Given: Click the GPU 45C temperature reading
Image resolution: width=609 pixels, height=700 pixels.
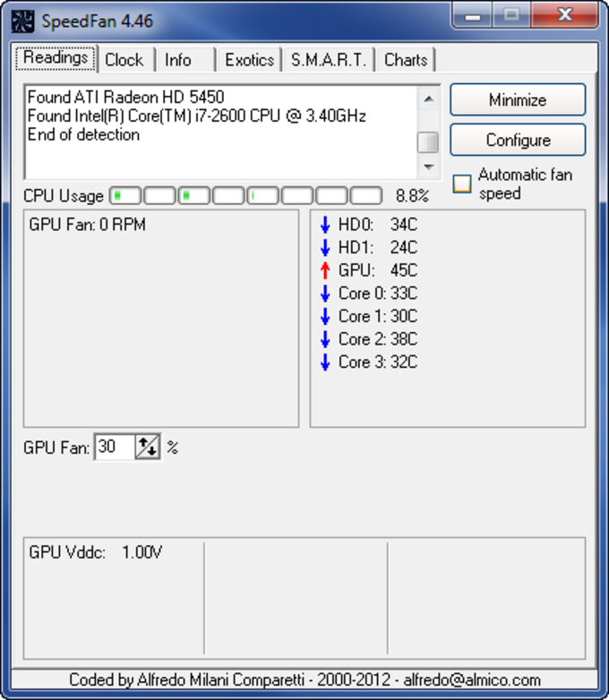Looking at the screenshot, I should coord(378,270).
